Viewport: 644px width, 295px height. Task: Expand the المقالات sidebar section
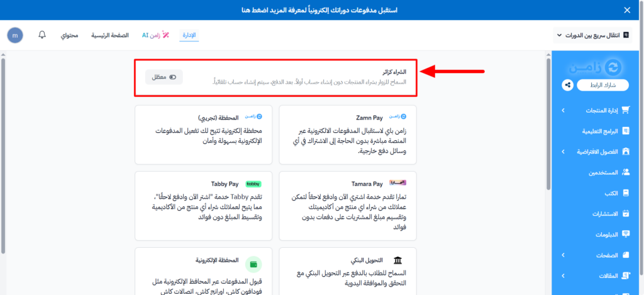[563, 275]
